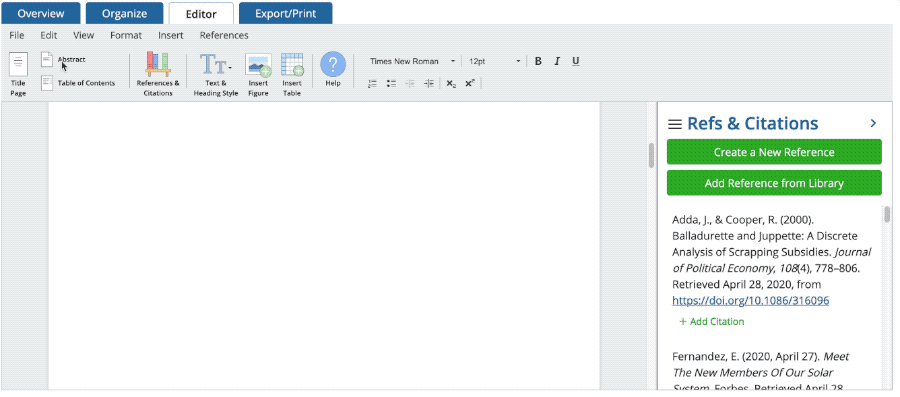Switch to the Export/Print tab
This screenshot has height=397, width=900.
tap(285, 13)
